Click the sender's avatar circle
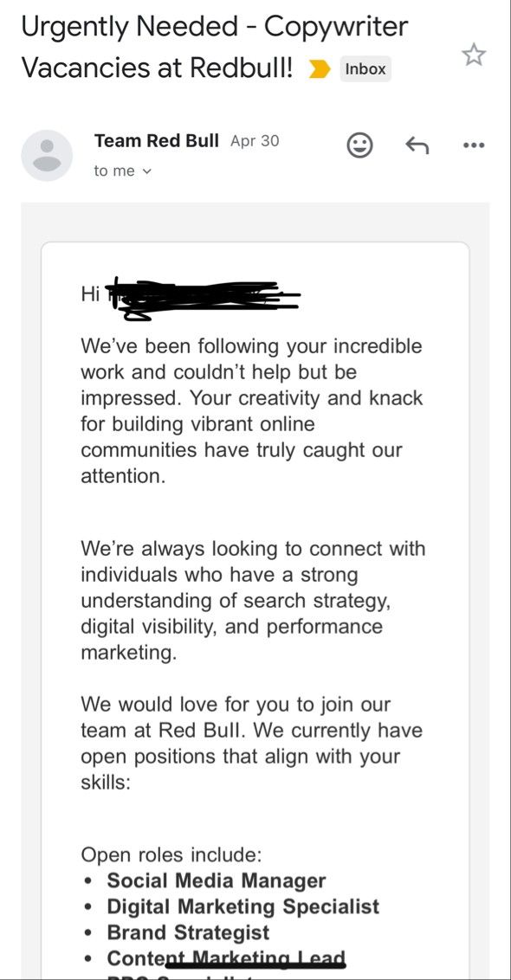The height and width of the screenshot is (980, 511). coord(47,155)
